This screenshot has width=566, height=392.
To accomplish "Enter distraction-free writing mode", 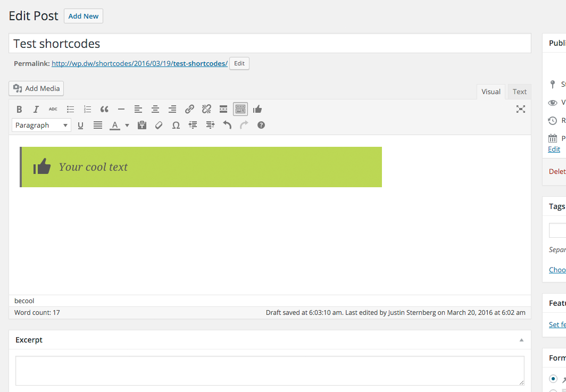I will [x=520, y=109].
